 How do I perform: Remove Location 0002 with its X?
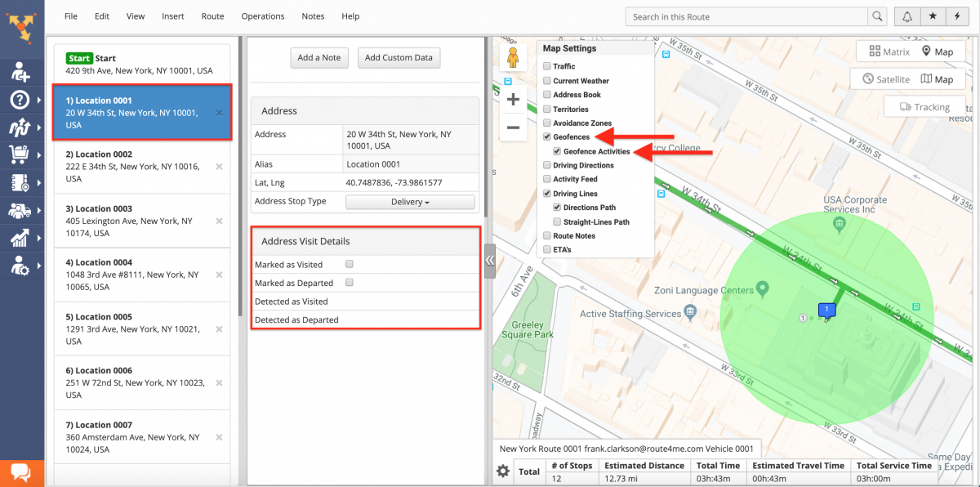[x=219, y=167]
